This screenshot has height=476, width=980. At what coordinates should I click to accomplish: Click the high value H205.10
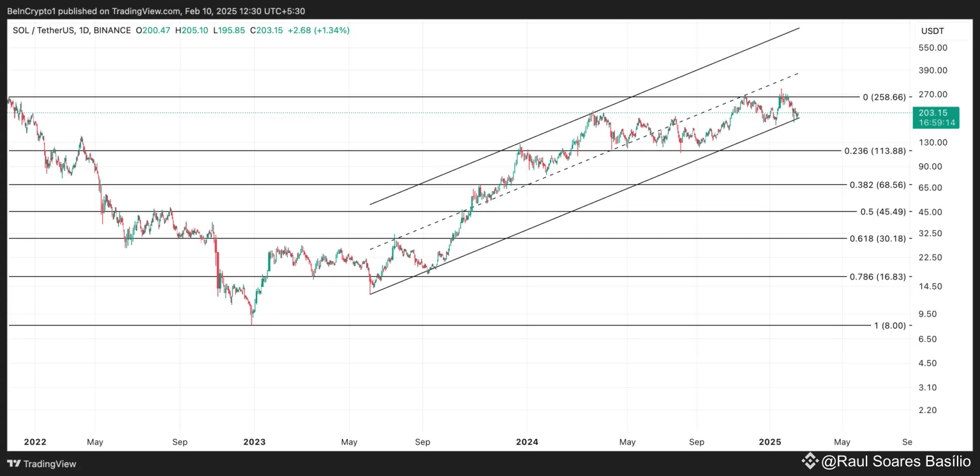click(192, 30)
